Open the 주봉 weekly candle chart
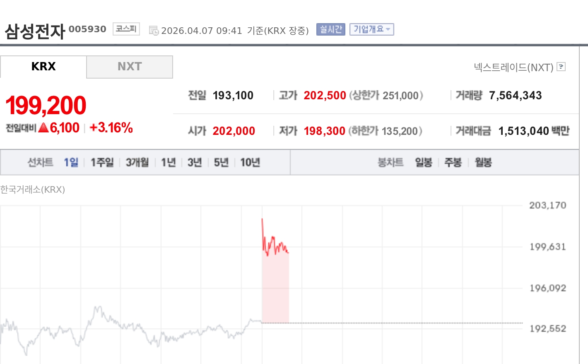 click(x=453, y=163)
